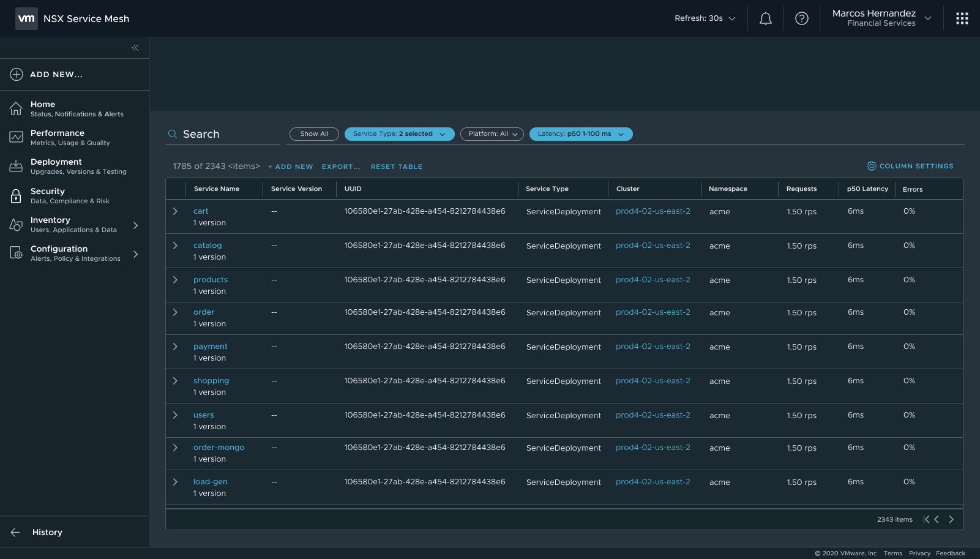This screenshot has height=559, width=980.
Task: Click the Performance chart icon
Action: [x=16, y=137]
